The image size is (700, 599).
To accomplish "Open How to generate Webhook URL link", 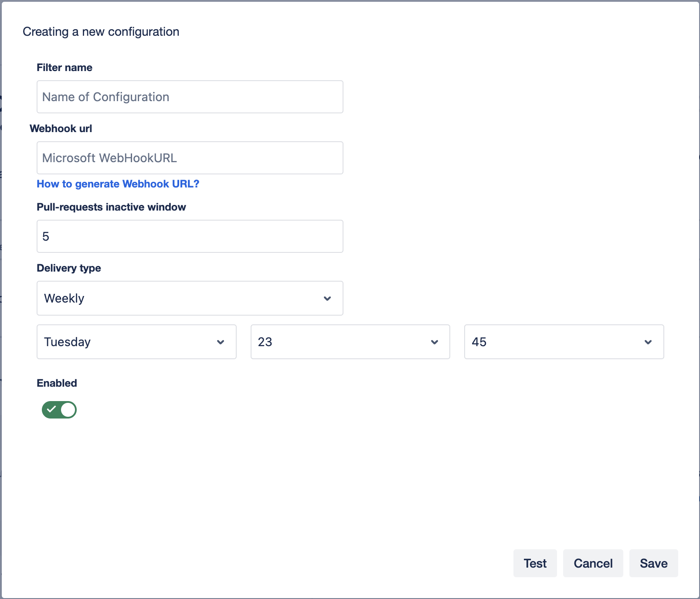I will click(x=118, y=184).
